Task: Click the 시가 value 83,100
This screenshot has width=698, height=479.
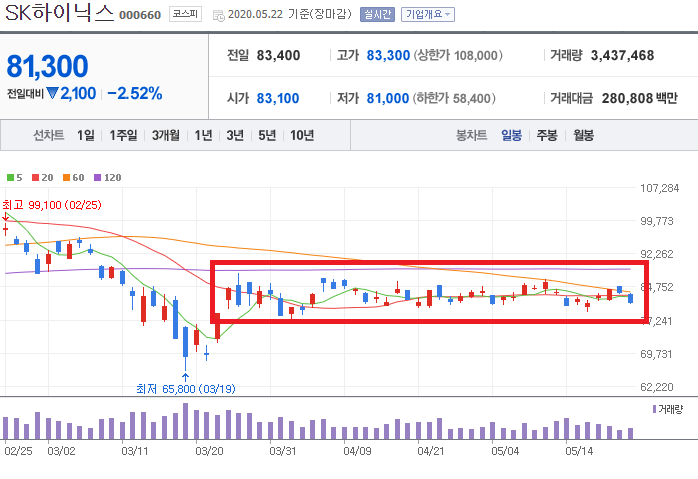Action: coord(278,98)
